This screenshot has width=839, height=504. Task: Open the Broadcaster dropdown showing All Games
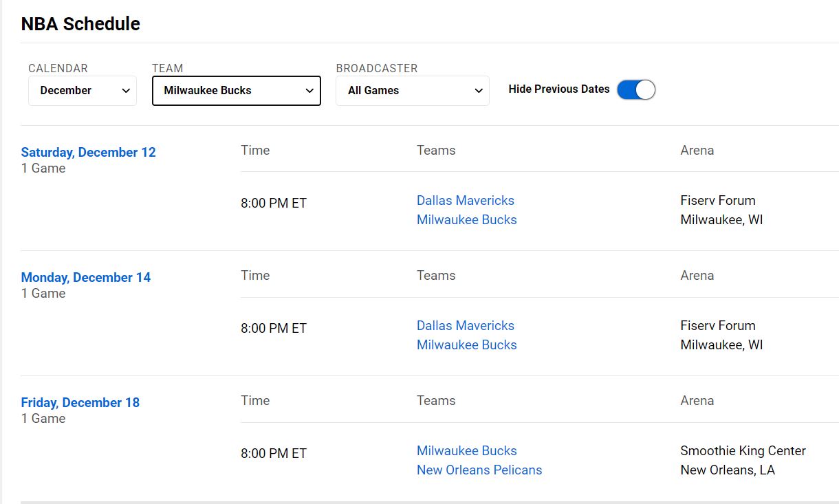413,91
